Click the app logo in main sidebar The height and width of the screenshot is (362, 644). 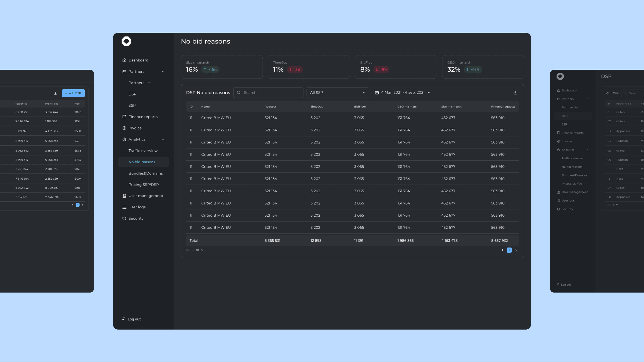(126, 41)
